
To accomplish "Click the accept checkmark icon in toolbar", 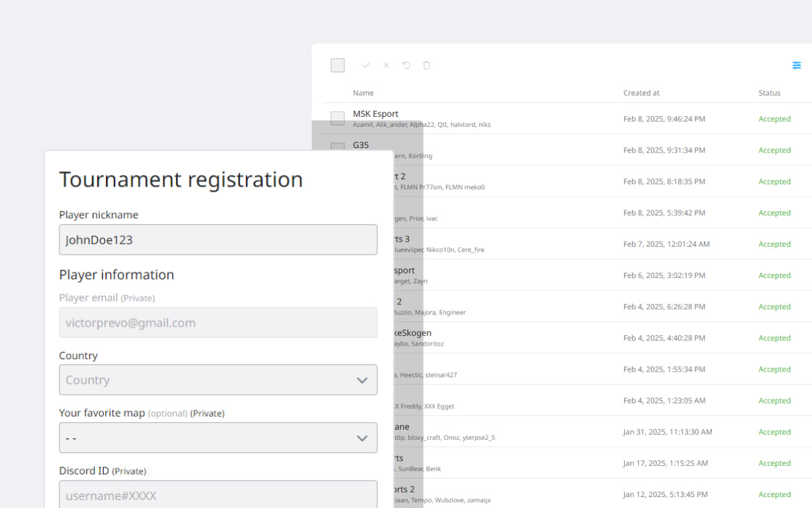I will [366, 65].
